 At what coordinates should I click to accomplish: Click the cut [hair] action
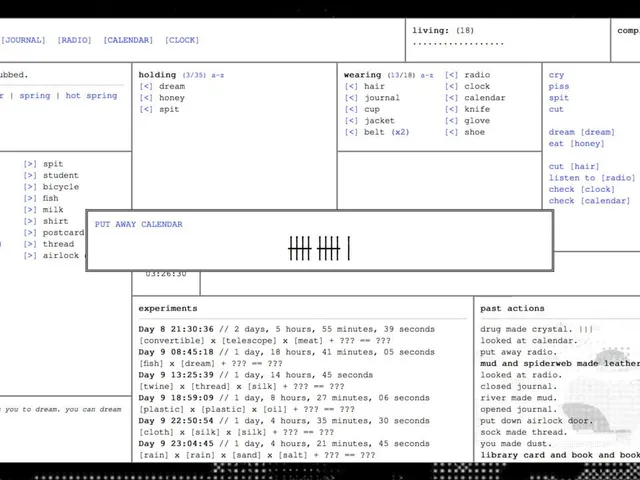574,167
